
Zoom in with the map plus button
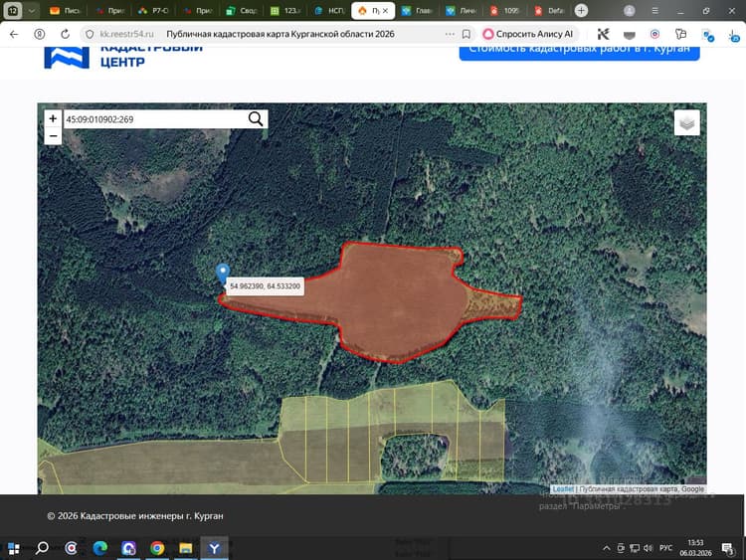[x=53, y=118]
